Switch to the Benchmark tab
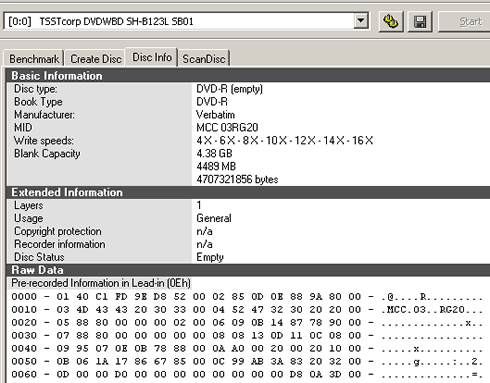The width and height of the screenshot is (490, 383). pyautogui.click(x=34, y=59)
